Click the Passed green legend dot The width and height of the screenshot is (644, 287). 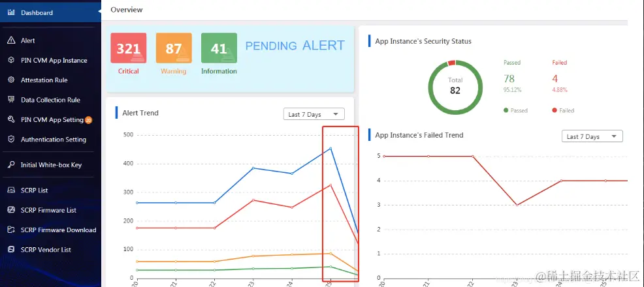coord(506,110)
